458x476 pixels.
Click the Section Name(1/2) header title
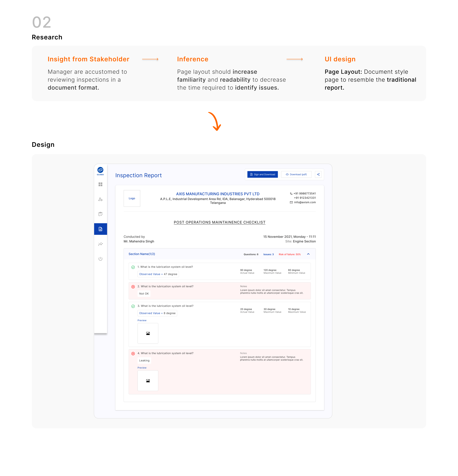click(x=142, y=254)
